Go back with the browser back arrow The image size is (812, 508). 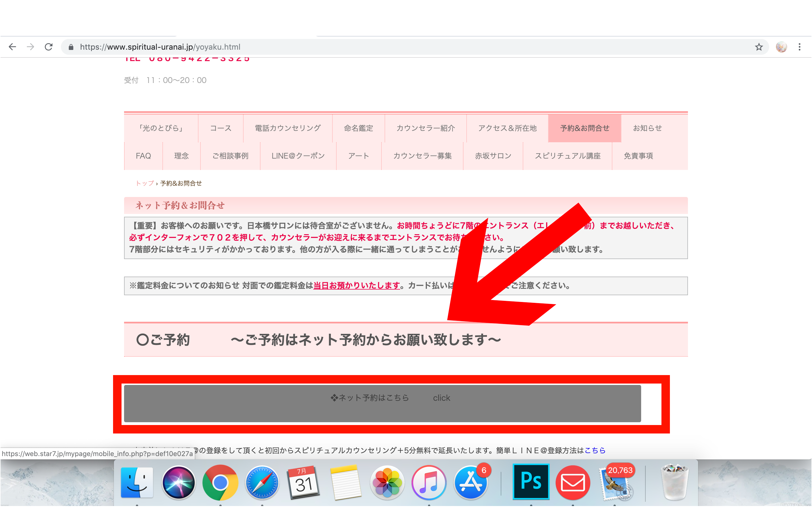coord(12,47)
